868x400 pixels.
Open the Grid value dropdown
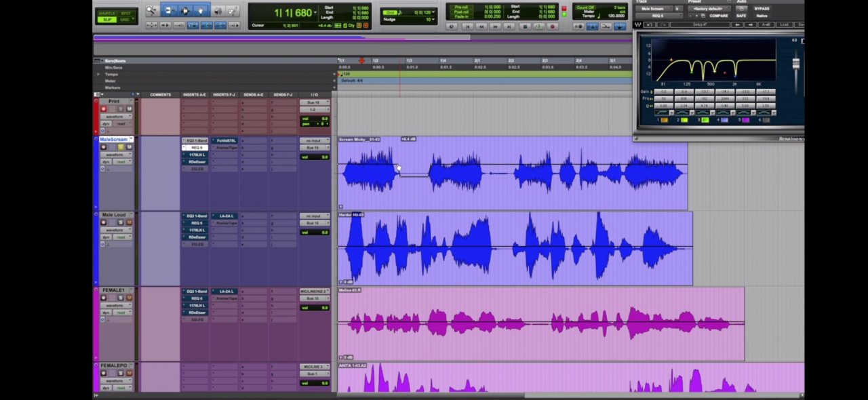tap(433, 12)
